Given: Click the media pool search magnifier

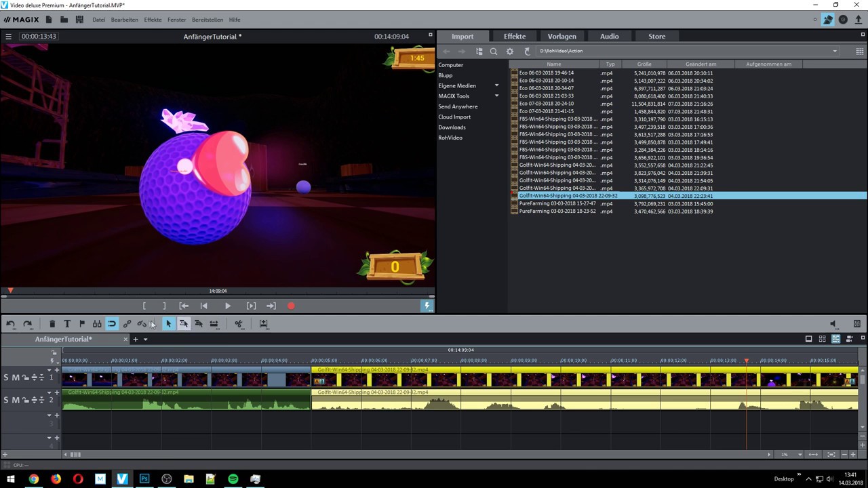Looking at the screenshot, I should click(x=494, y=52).
